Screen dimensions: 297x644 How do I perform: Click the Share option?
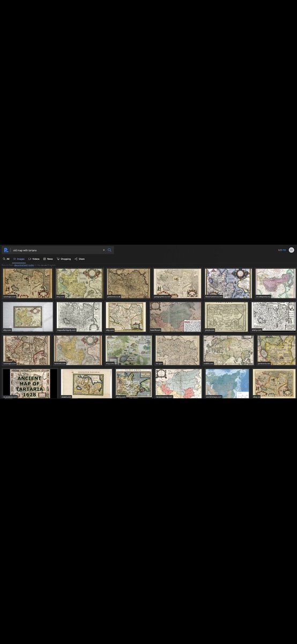[80, 259]
